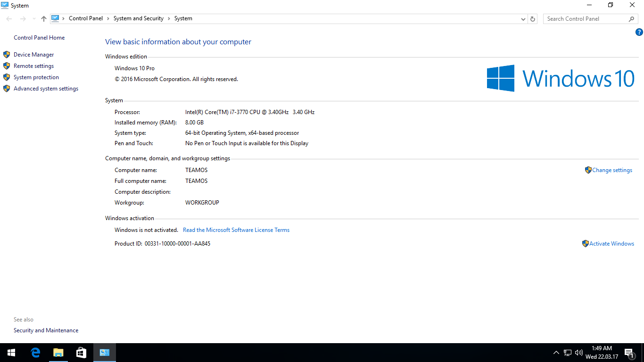
Task: Launch Microsoft Edge from taskbar
Action: pyautogui.click(x=35, y=353)
